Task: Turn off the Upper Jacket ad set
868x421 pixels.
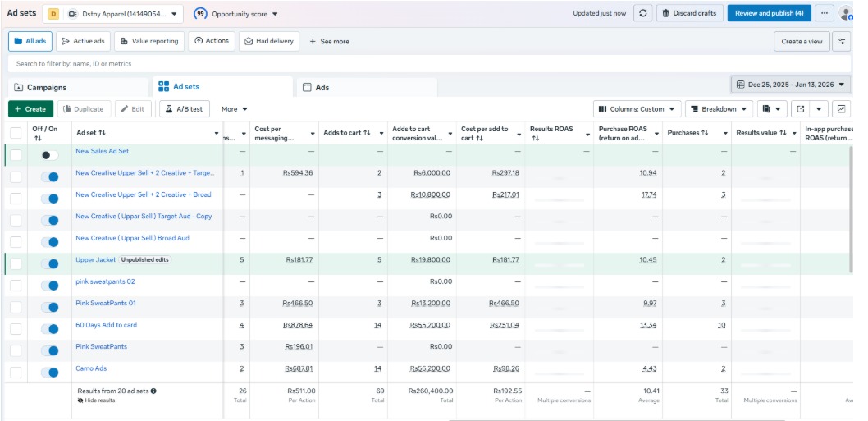Action: click(50, 264)
